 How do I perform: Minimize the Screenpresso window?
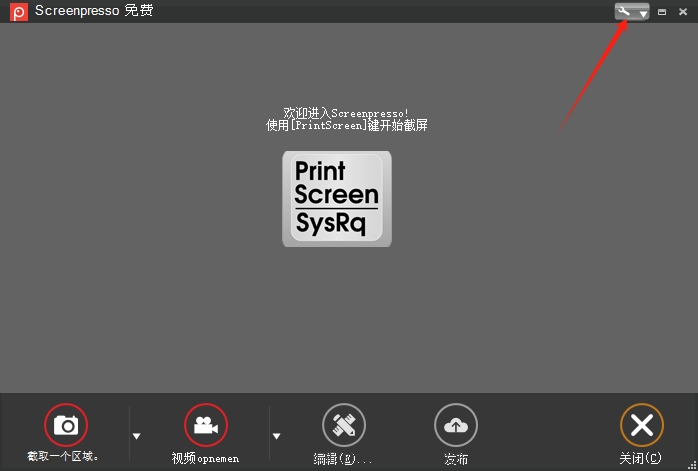[662, 12]
